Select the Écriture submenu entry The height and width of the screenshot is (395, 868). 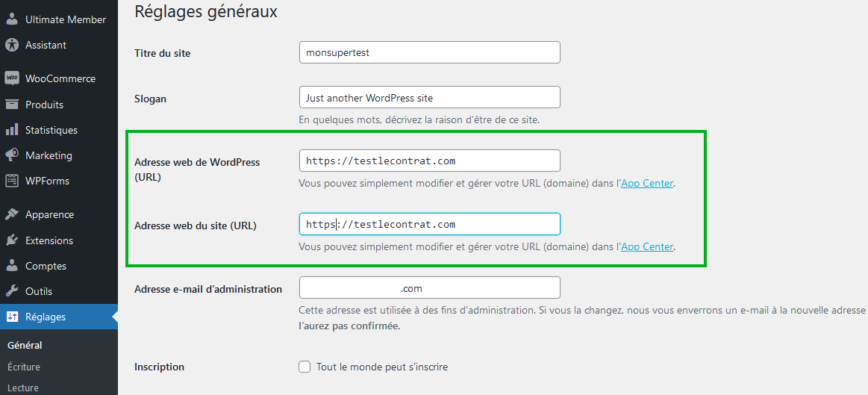24,367
